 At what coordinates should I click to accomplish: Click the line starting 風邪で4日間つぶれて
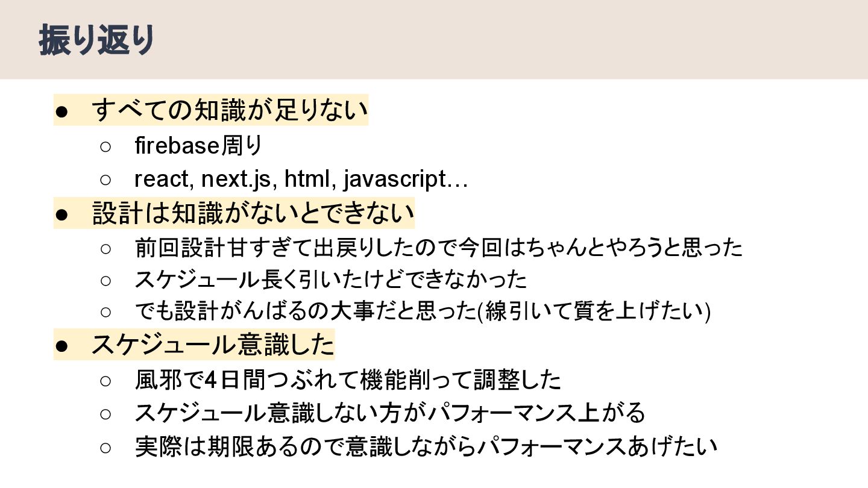coord(348,380)
